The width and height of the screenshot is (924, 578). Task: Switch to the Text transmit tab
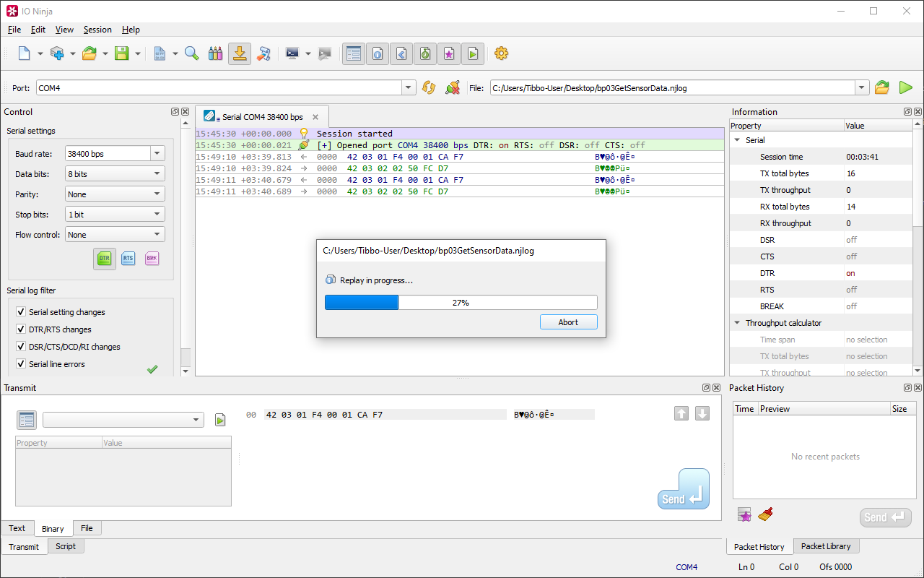(17, 528)
